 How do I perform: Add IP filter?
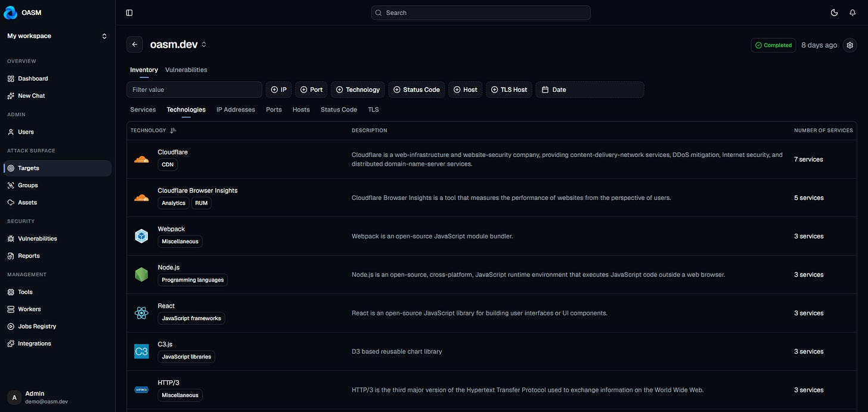point(279,89)
